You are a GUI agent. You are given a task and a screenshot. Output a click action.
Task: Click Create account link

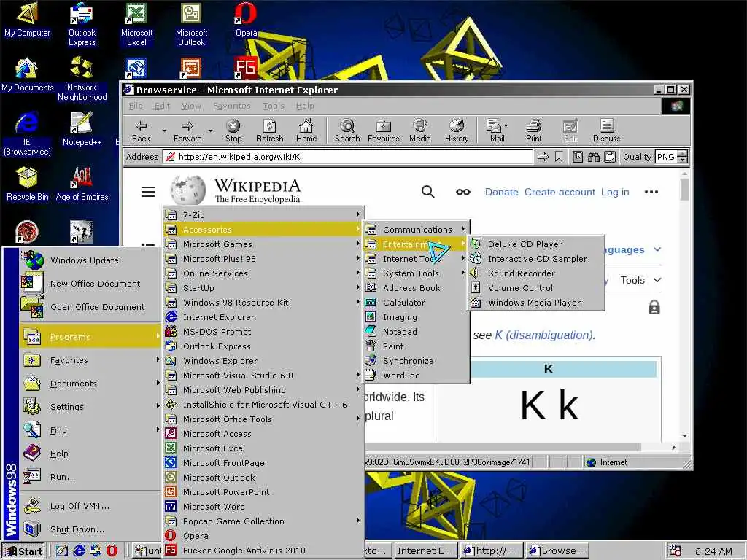[560, 192]
